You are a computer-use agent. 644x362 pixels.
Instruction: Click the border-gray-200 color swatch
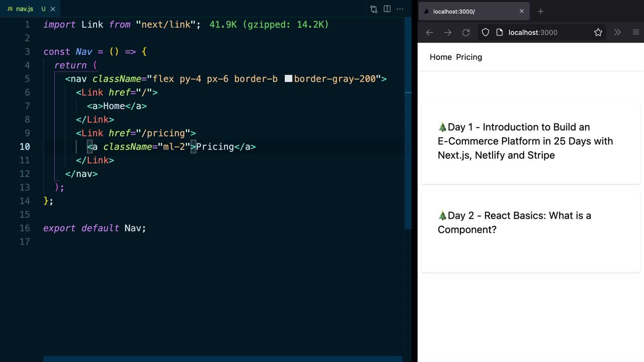coord(288,78)
